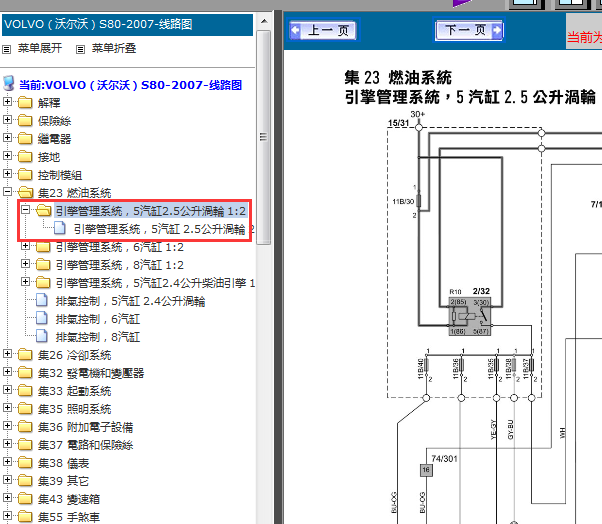Click the right arrow on 下一页 button
The height and width of the screenshot is (524, 602).
[x=496, y=30]
